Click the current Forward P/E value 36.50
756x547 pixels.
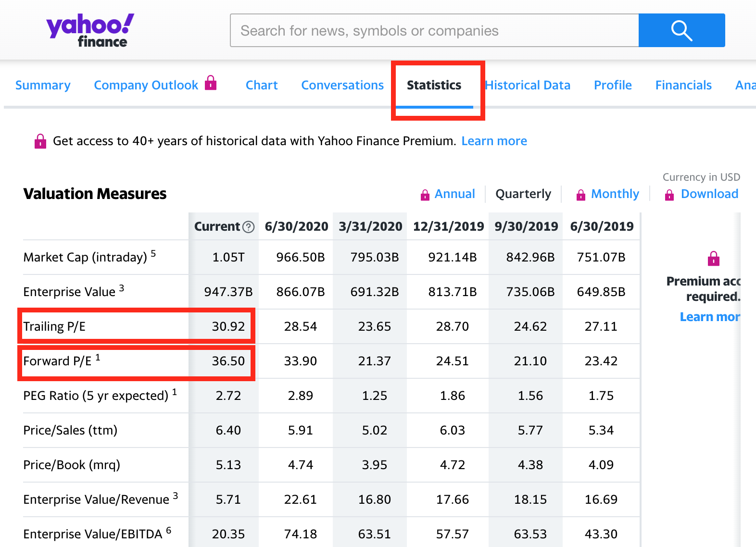(228, 361)
